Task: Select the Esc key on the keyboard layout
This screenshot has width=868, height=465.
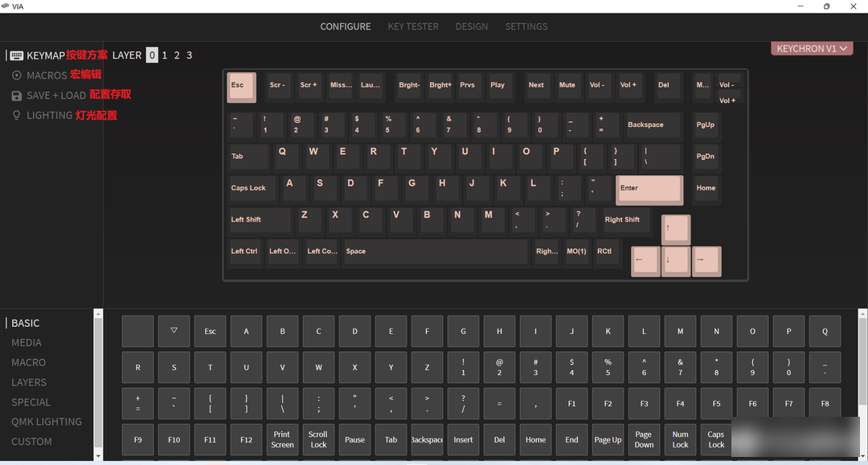Action: coord(241,87)
